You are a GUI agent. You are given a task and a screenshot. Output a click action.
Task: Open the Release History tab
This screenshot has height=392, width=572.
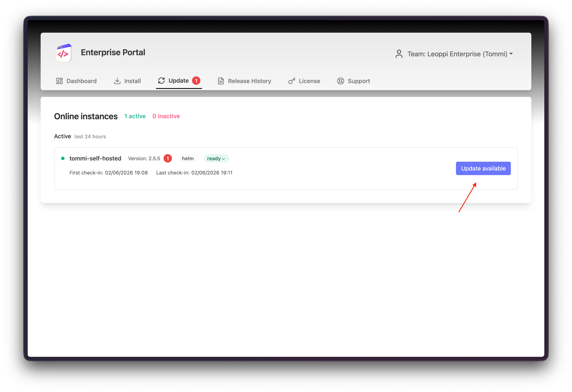(x=244, y=81)
